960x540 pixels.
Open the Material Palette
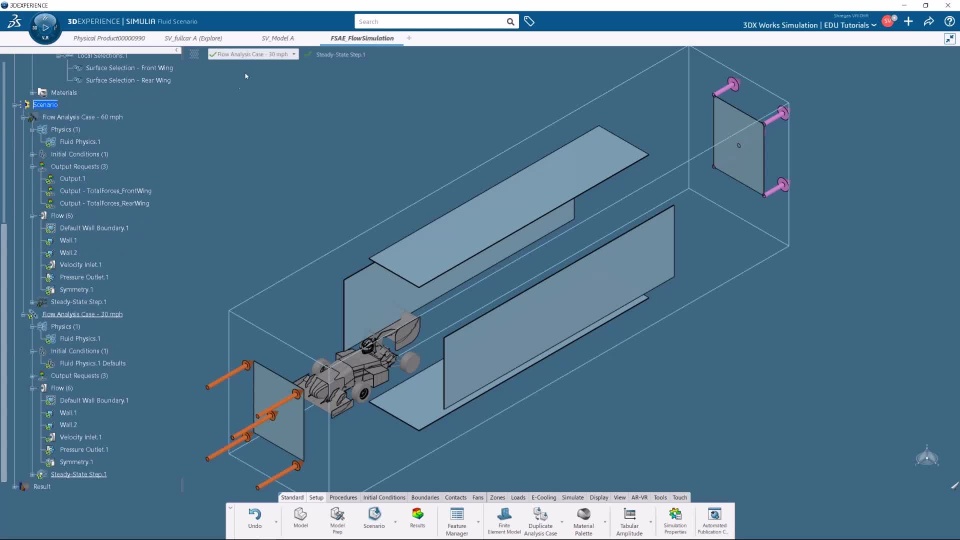[583, 521]
